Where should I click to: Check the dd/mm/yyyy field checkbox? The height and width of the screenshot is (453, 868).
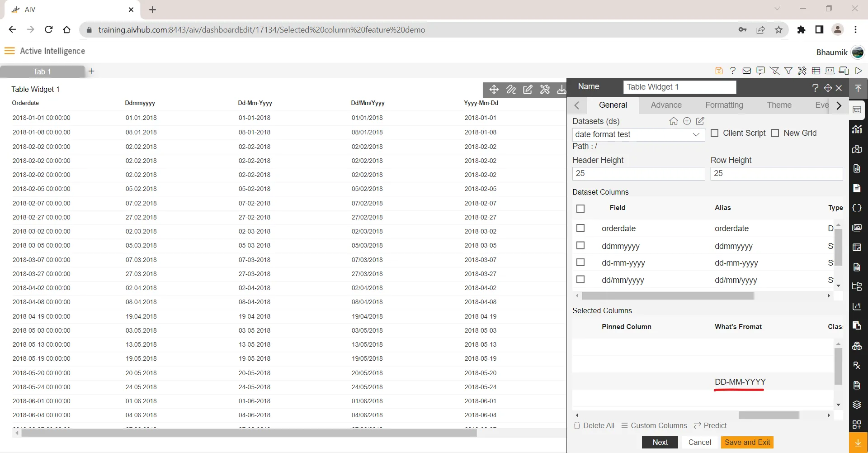click(x=581, y=280)
